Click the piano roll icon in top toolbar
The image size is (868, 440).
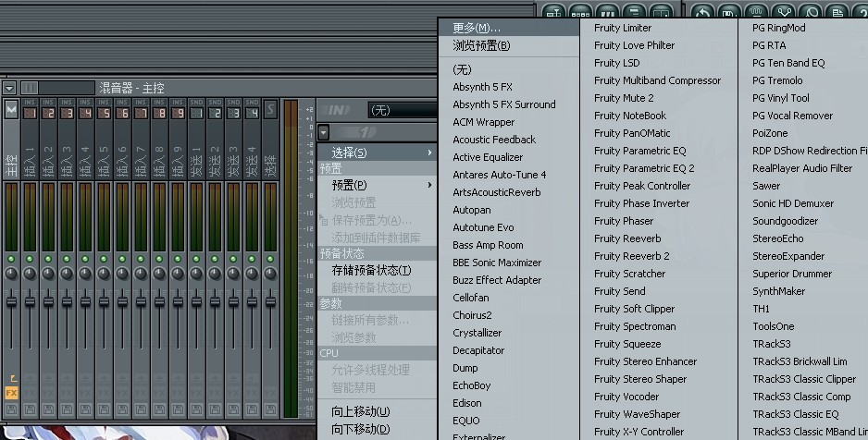[x=608, y=11]
